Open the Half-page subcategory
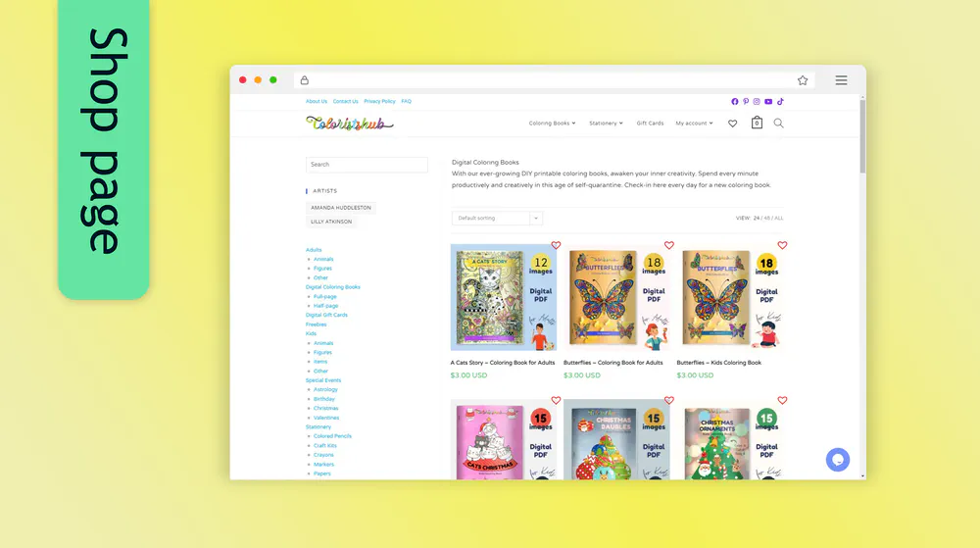This screenshot has width=980, height=548. pyautogui.click(x=325, y=306)
